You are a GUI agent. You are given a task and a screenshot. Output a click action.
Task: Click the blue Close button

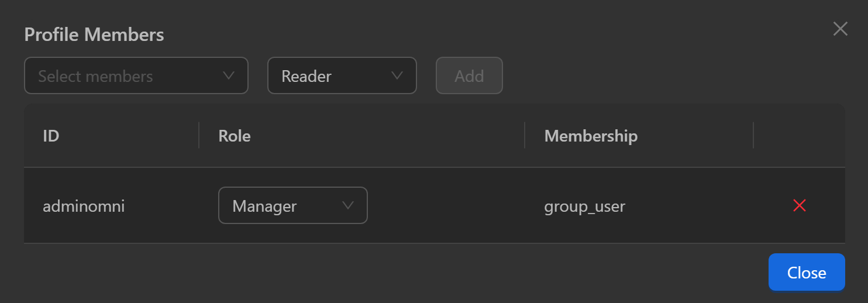pos(806,272)
